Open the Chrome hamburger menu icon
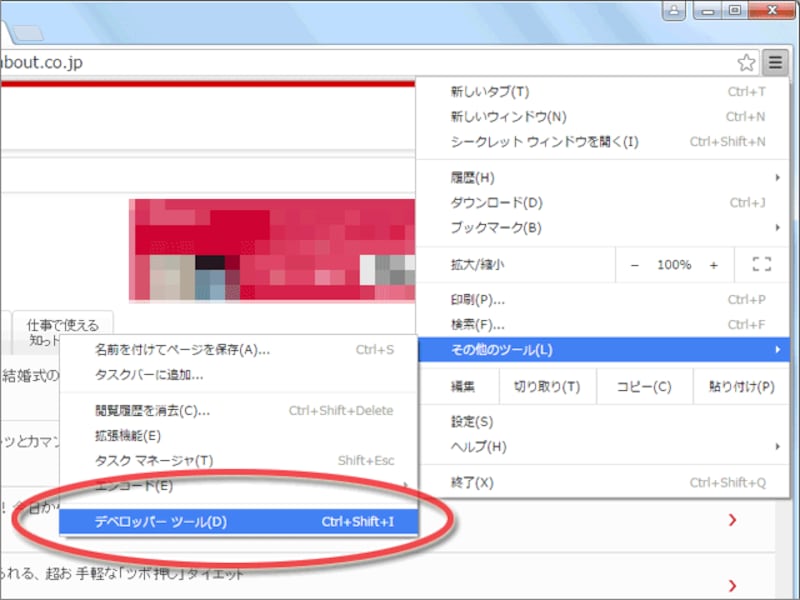Screen dimensions: 800x600 (775, 62)
